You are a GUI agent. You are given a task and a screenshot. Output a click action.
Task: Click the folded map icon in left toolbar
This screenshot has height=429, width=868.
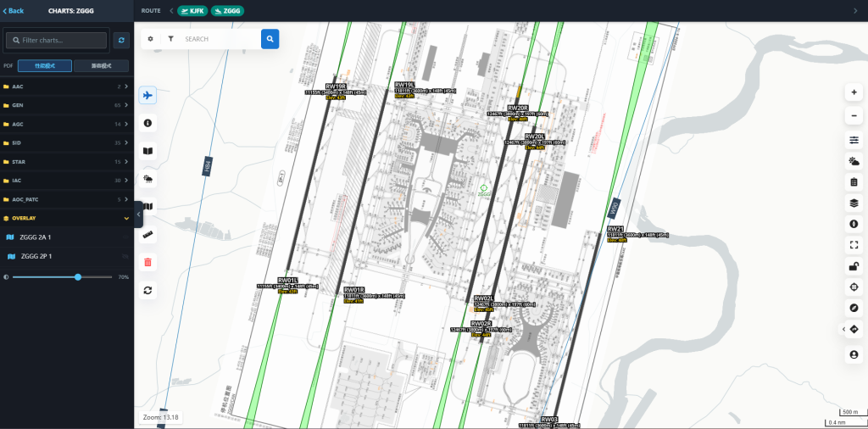[x=147, y=207]
